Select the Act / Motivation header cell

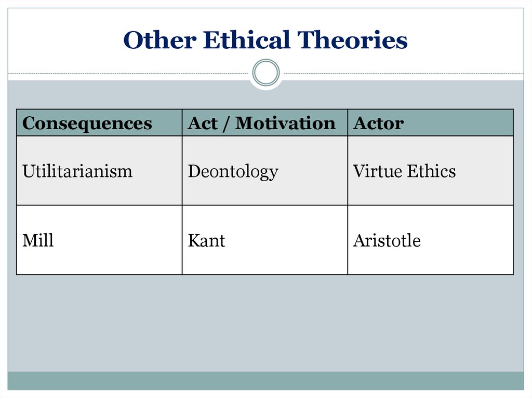(x=265, y=123)
